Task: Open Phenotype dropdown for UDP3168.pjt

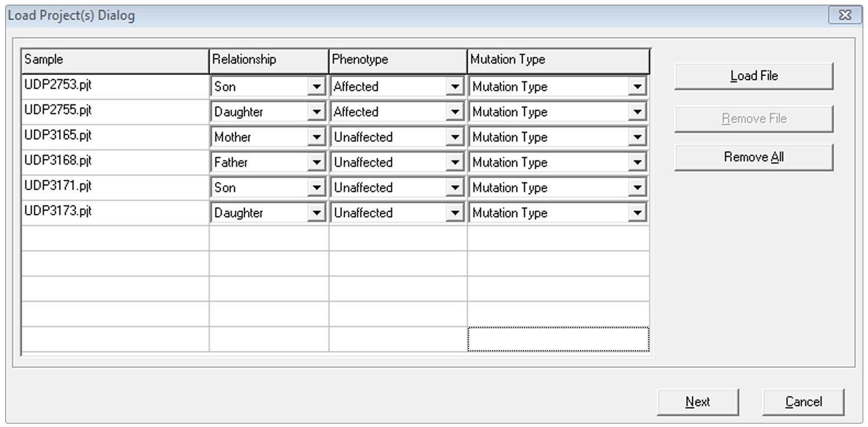Action: (454, 163)
